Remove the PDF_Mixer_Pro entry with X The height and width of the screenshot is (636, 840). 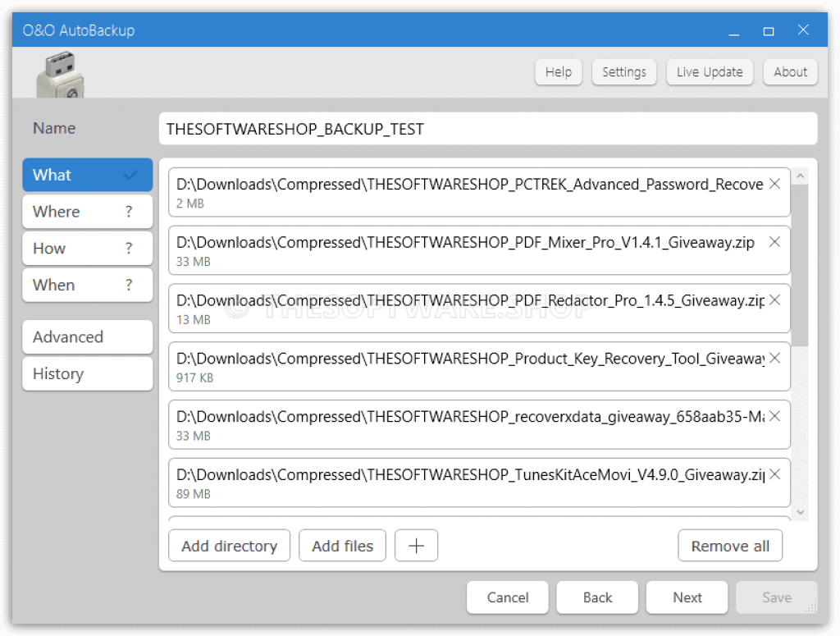(774, 241)
